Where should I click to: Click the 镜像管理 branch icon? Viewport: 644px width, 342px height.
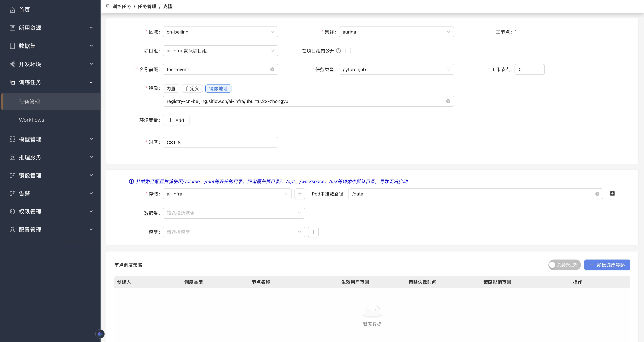(x=12, y=175)
